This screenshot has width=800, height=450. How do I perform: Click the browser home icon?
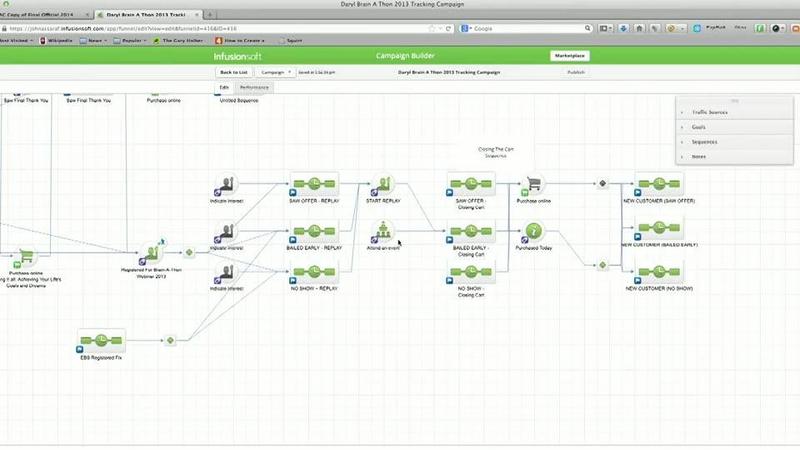coord(639,29)
